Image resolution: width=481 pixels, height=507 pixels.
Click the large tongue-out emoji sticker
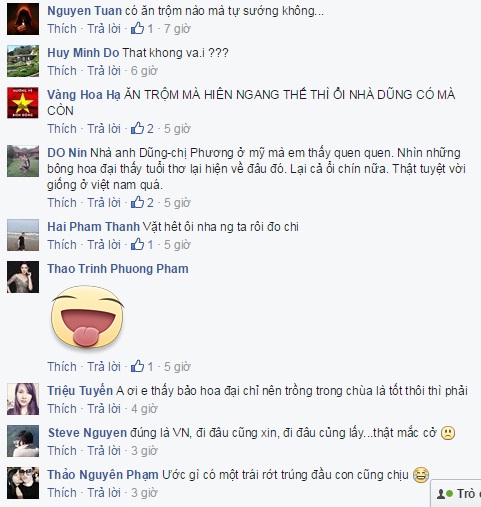(x=87, y=317)
